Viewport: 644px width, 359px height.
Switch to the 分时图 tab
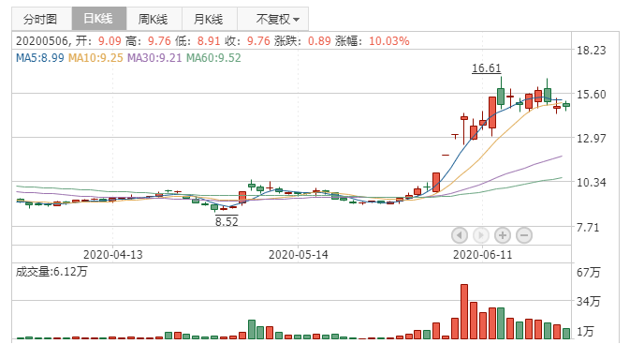(x=41, y=19)
